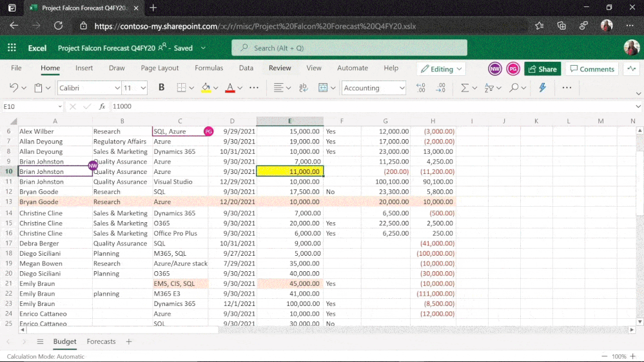Click the Sort & Filter icon
This screenshot has width=644, height=362.
[x=489, y=88]
